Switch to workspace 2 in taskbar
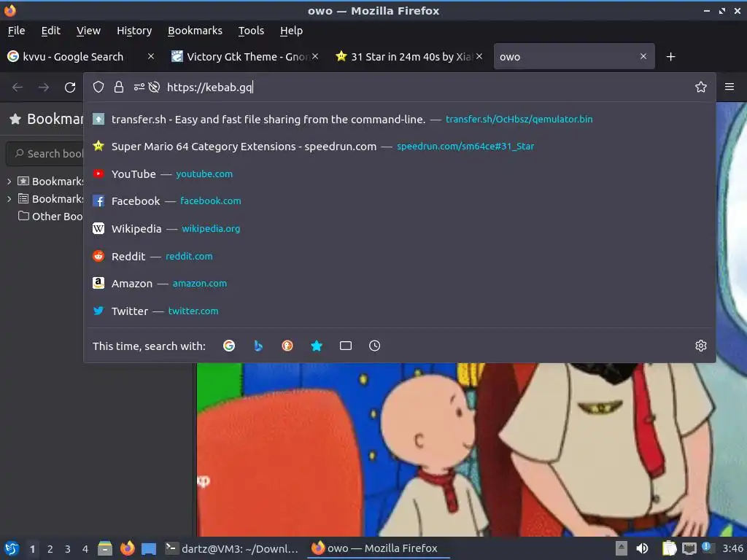Viewport: 747px width, 560px height. click(x=50, y=549)
